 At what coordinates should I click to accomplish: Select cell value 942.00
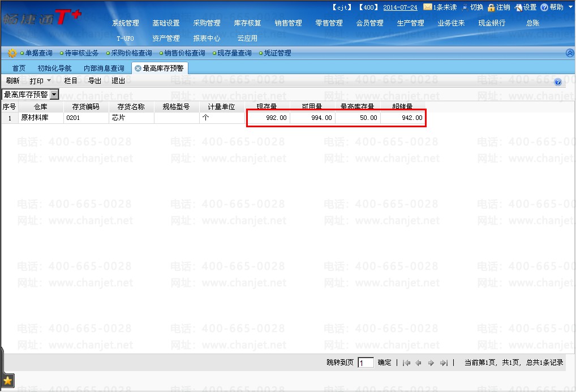coord(403,118)
